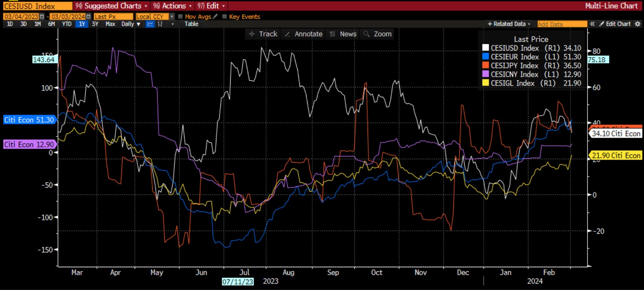Viewport: 644px width, 290px height.
Task: Activate the Zoom magnifier tool
Action: click(x=377, y=34)
